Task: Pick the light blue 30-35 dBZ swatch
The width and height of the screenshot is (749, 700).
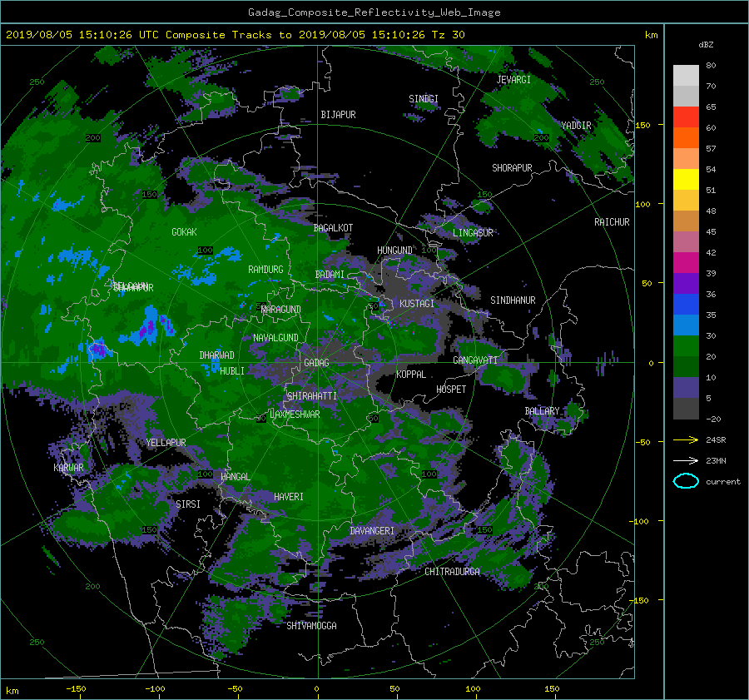Action: (686, 325)
